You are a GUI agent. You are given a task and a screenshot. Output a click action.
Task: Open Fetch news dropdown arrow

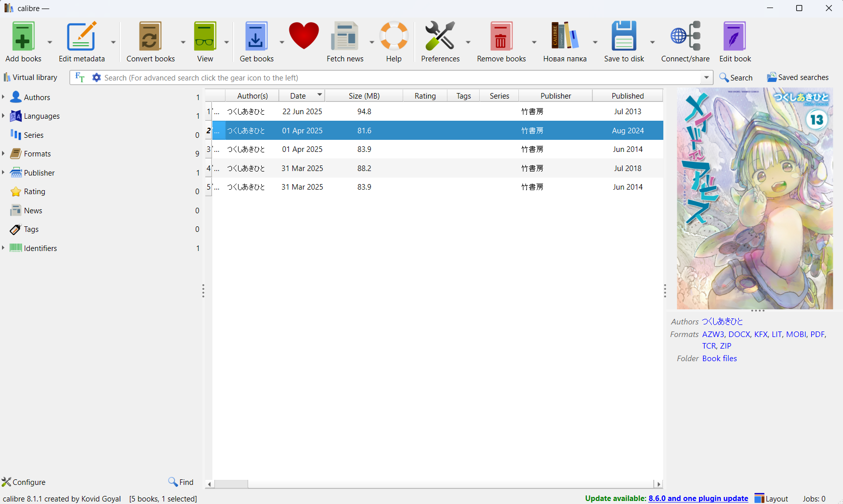372,42
